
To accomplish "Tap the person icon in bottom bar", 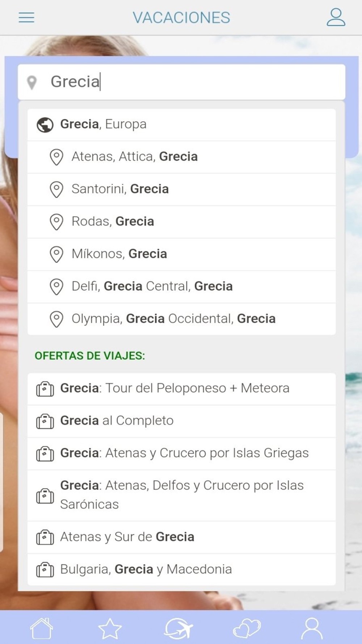I will pyautogui.click(x=312, y=628).
